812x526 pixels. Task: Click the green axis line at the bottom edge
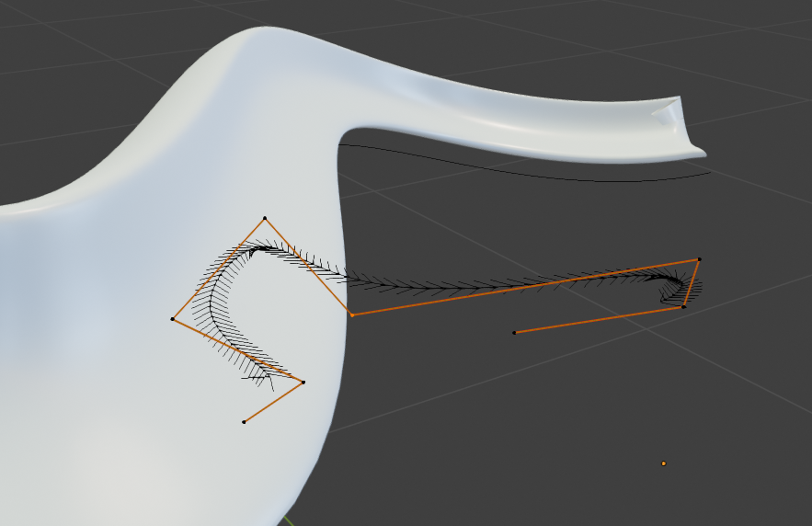pyautogui.click(x=287, y=521)
